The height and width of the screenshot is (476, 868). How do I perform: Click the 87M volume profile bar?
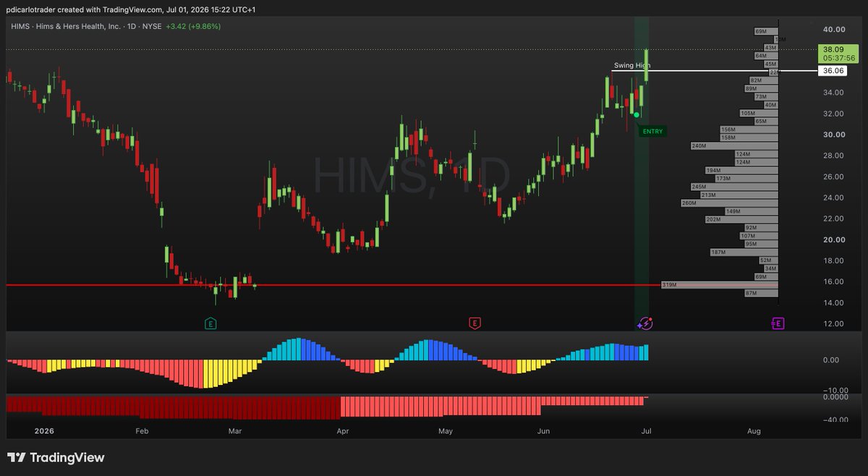tap(761, 293)
